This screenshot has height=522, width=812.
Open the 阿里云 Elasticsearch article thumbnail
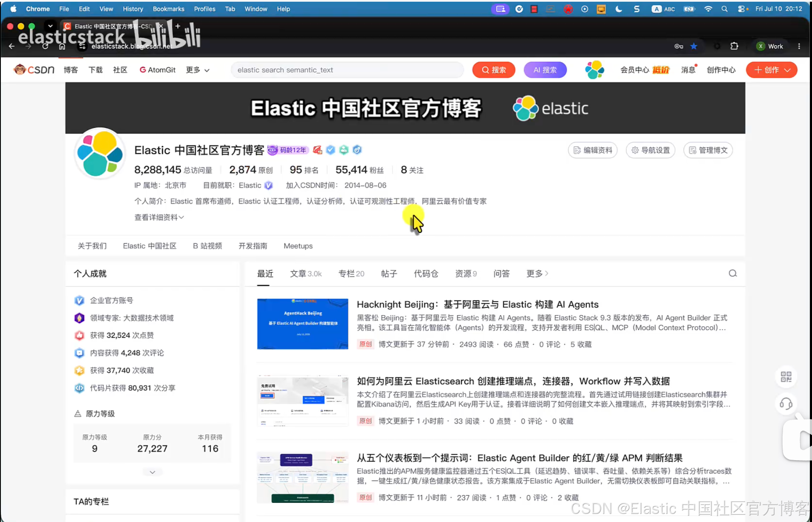(303, 401)
